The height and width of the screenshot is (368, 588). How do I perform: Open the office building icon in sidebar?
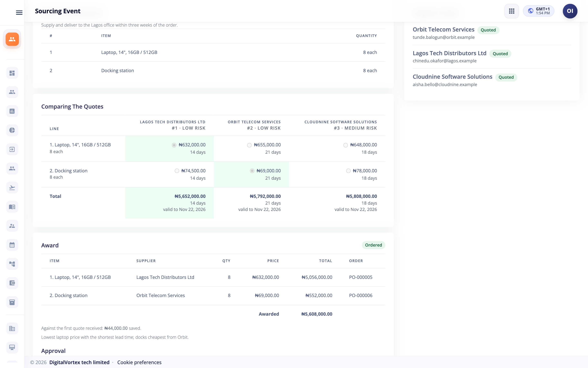pos(12,329)
